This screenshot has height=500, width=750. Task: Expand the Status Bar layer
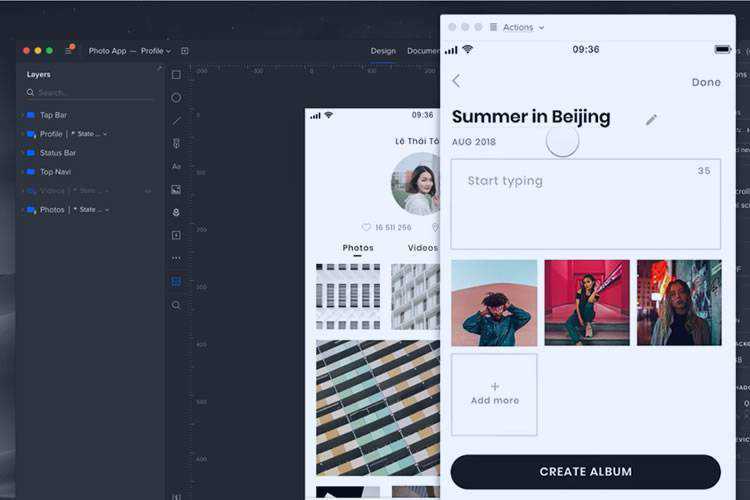click(x=22, y=153)
